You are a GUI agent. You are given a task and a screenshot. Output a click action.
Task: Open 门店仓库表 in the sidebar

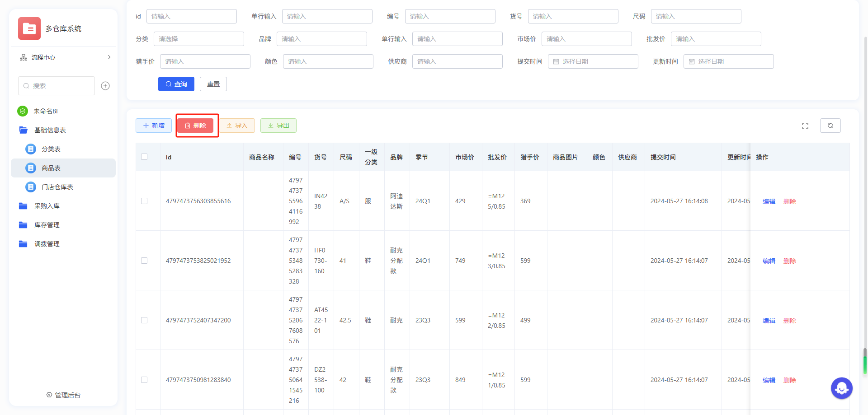click(x=57, y=187)
